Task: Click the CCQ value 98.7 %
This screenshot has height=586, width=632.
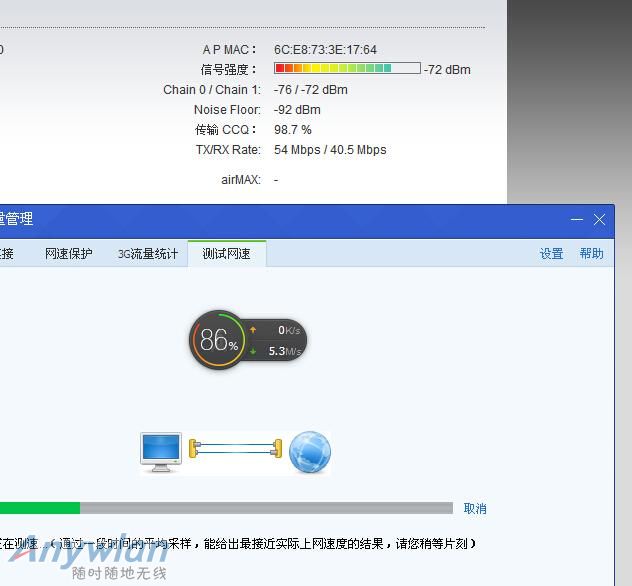Action: (293, 130)
